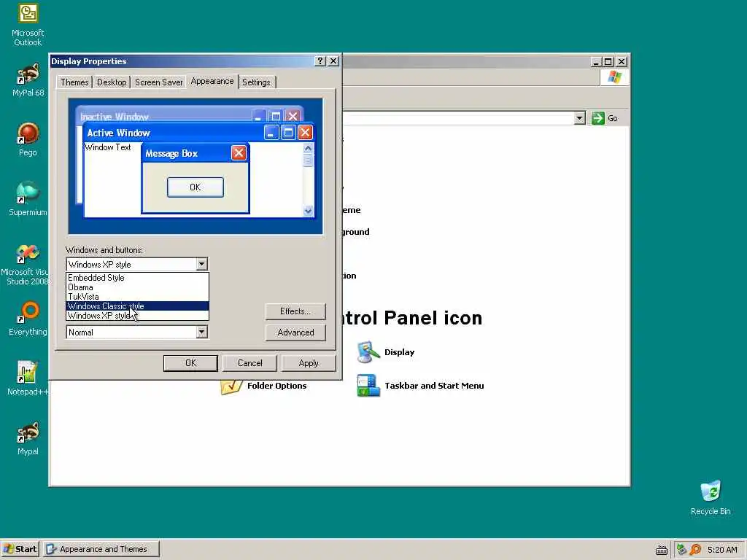Click the keyboard tray icon
The height and width of the screenshot is (560, 747).
click(661, 550)
